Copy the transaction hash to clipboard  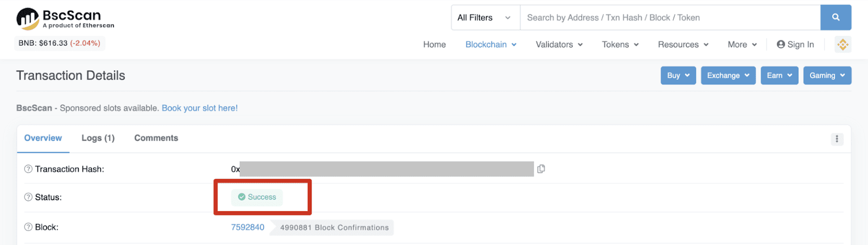541,169
